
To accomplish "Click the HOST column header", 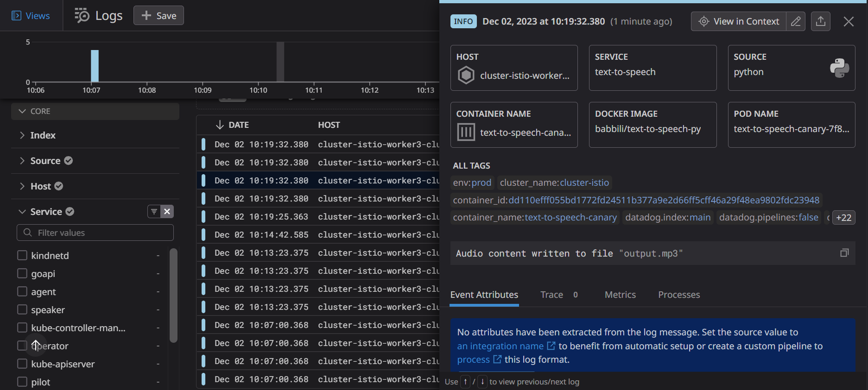I will pos(329,125).
